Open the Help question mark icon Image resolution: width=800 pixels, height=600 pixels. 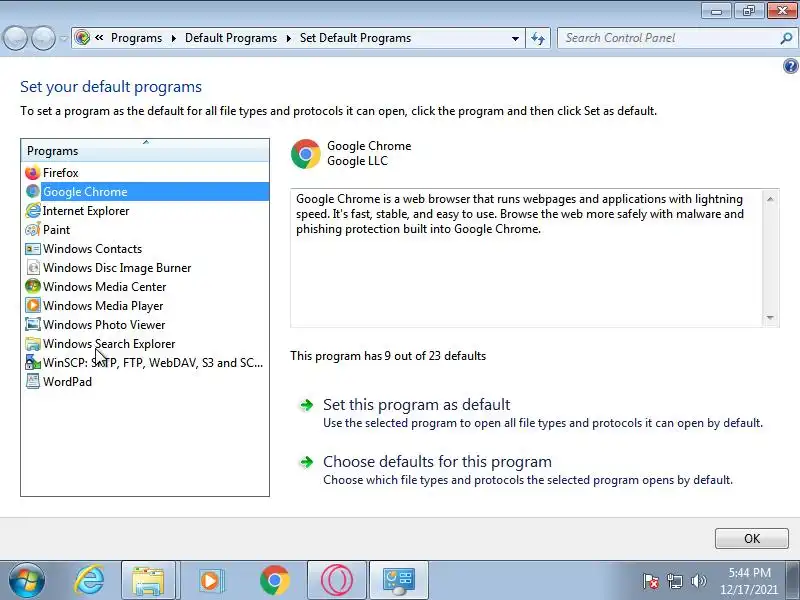790,66
